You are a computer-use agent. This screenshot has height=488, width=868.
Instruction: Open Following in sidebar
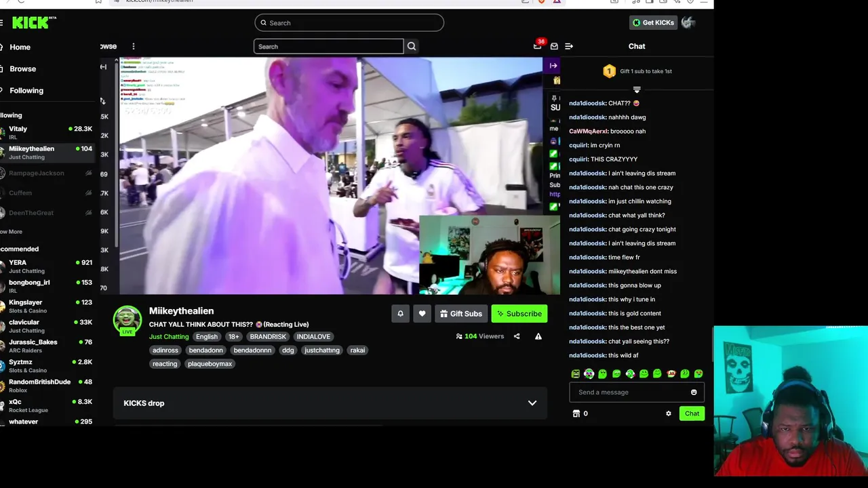coord(26,90)
